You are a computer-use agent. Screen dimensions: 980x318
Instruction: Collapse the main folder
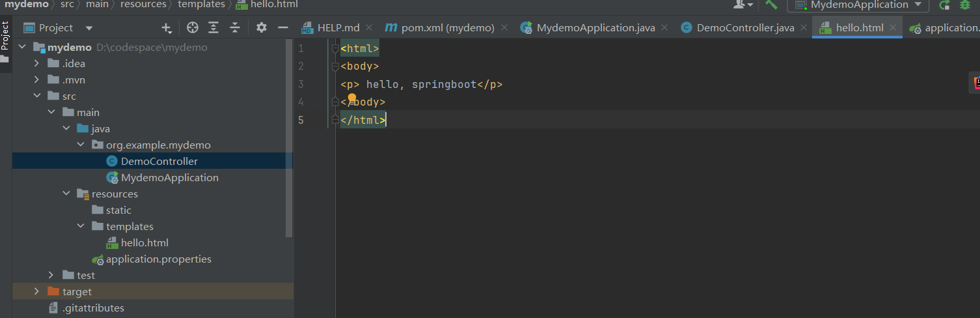(x=51, y=113)
